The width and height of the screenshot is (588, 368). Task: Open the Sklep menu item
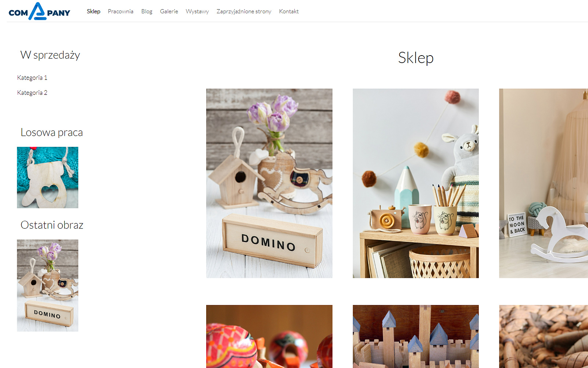coord(93,11)
